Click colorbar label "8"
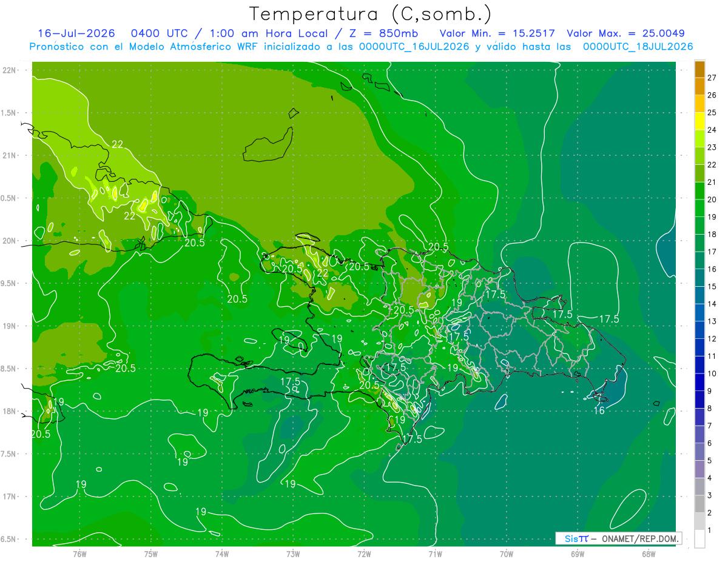Viewport: 728px width, 562px height. (710, 409)
